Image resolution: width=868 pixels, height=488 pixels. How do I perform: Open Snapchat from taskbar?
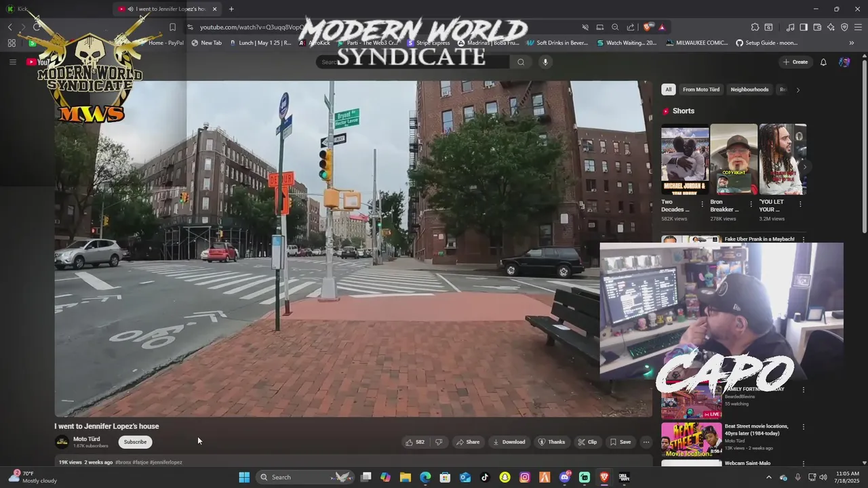pyautogui.click(x=505, y=477)
